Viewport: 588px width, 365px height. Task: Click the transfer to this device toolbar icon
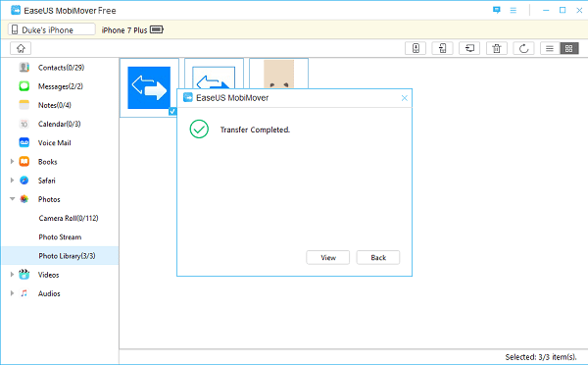pos(416,48)
